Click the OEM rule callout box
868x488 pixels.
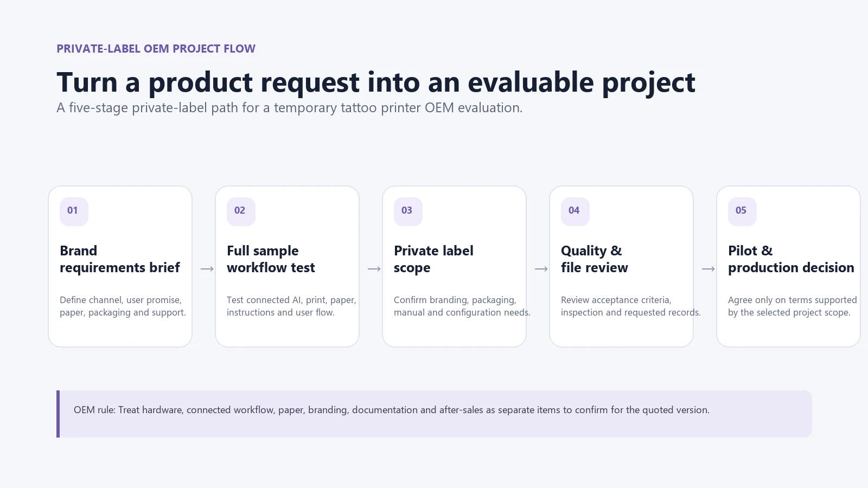(434, 414)
